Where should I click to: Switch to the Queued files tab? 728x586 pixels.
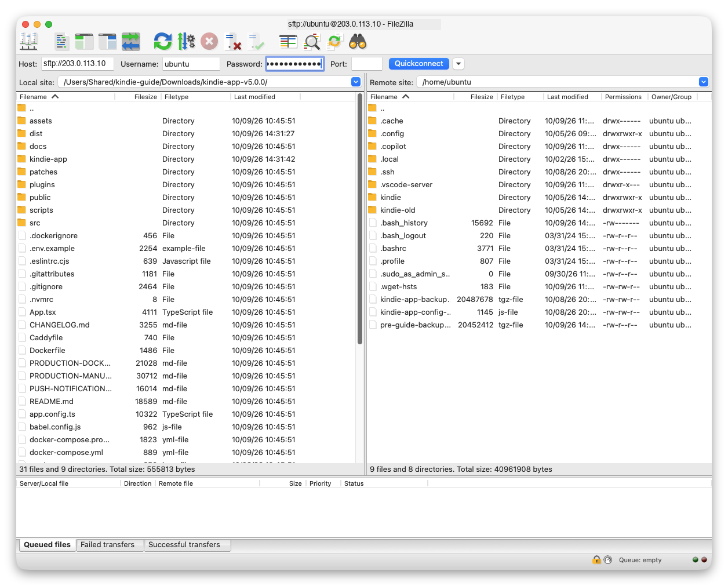pos(47,545)
